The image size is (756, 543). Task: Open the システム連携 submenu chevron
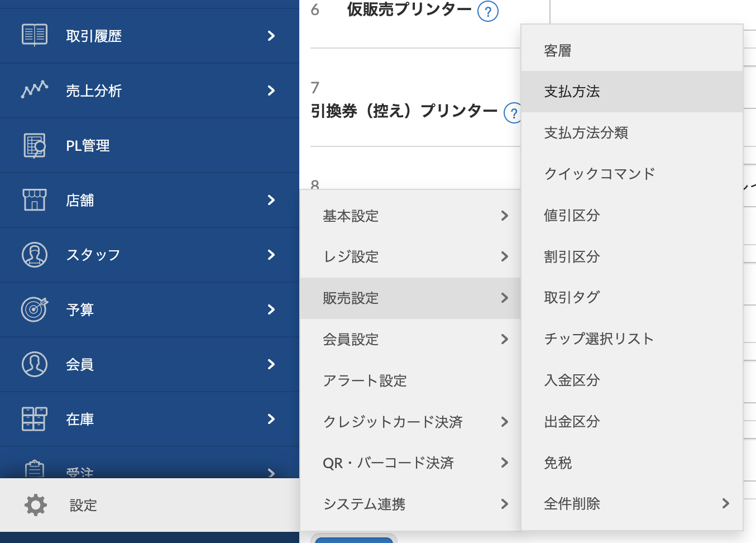[x=505, y=504]
